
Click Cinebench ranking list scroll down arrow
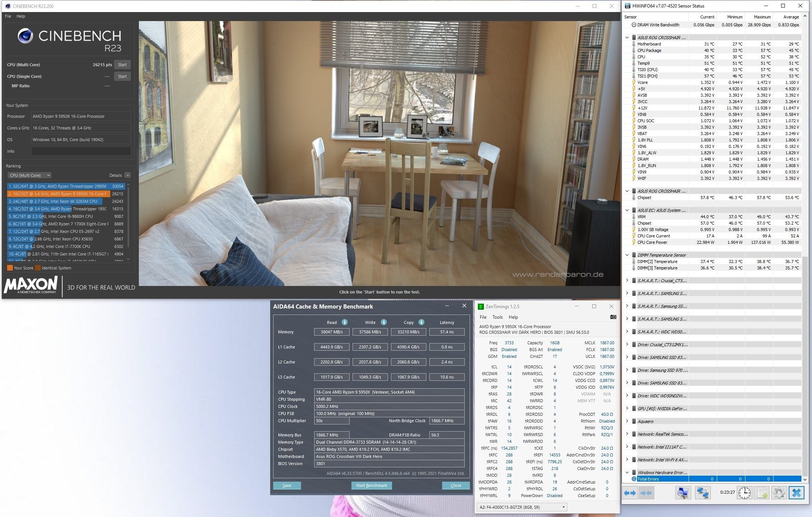tap(128, 259)
